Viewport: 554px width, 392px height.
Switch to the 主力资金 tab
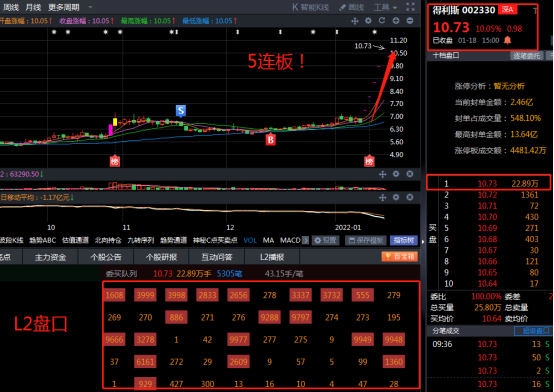coord(50,257)
